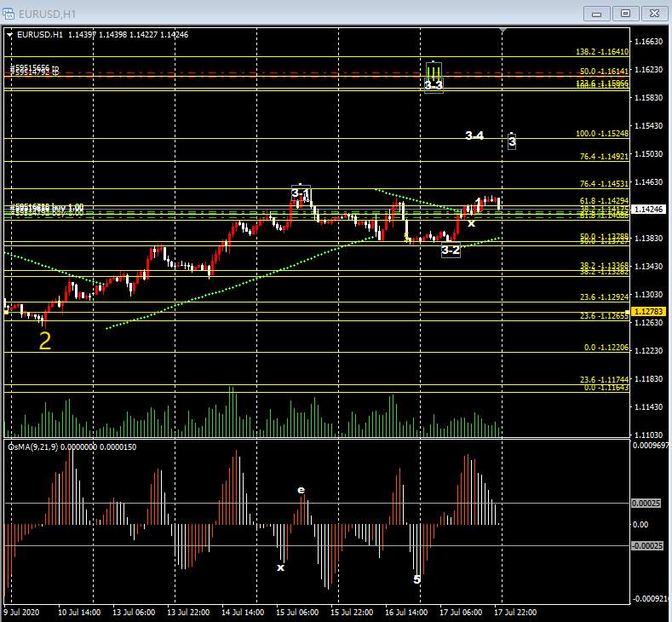
Task: Click the 13 Jul 06:00 time axis label
Action: (134, 613)
